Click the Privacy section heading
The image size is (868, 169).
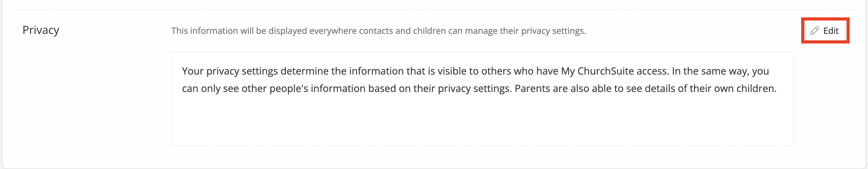[41, 30]
